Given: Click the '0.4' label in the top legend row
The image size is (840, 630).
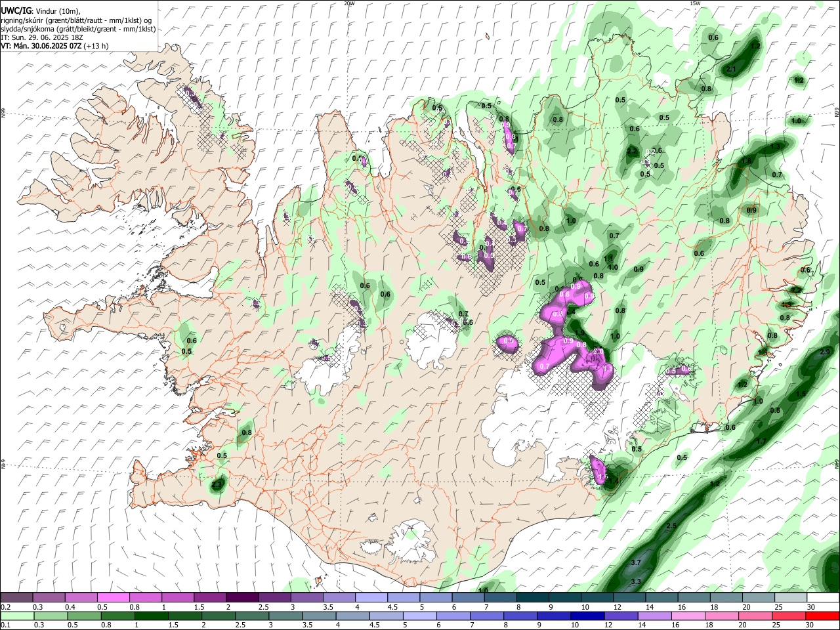Looking at the screenshot, I should click(70, 608).
